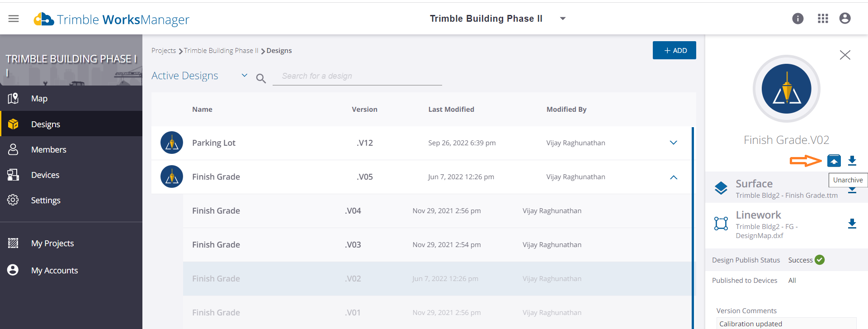868x329 pixels.
Task: Expand the Parking Lot version list
Action: 673,143
